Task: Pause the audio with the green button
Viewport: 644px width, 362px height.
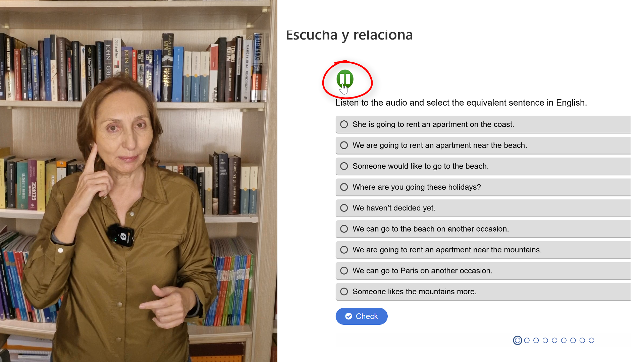Action: tap(345, 79)
